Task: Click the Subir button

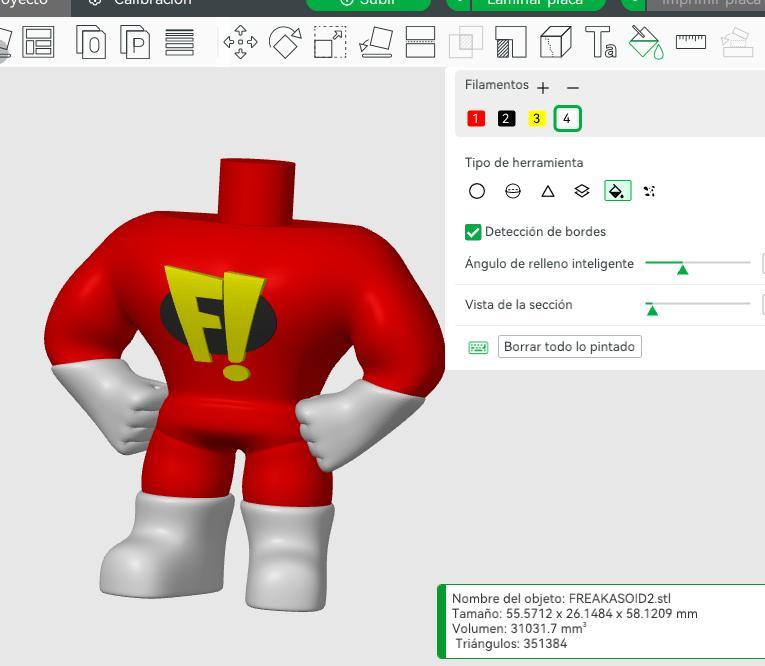Action: point(368,3)
